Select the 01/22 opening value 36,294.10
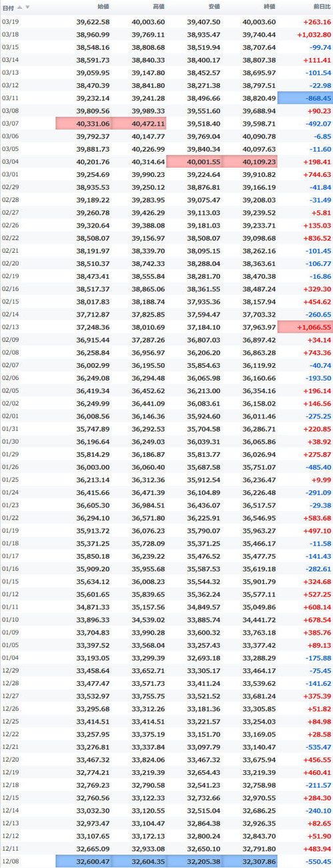This screenshot has height=868, width=333. [93, 518]
